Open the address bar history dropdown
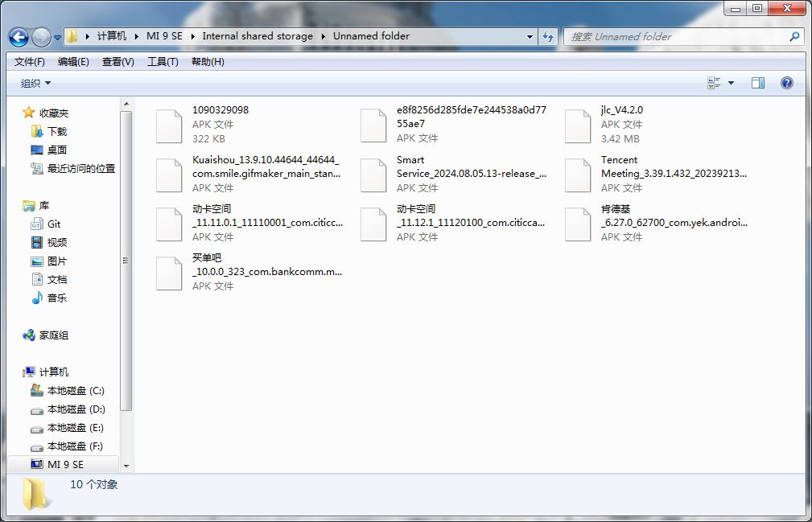 pyautogui.click(x=530, y=36)
